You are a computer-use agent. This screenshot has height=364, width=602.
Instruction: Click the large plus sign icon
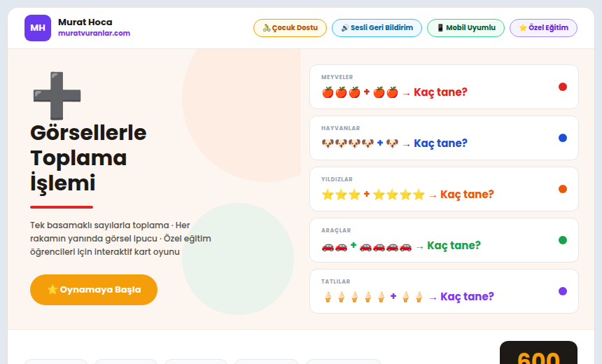tap(57, 96)
